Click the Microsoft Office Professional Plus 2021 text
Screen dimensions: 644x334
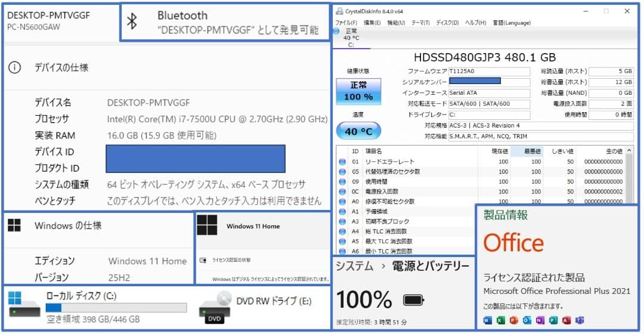tap(556, 291)
